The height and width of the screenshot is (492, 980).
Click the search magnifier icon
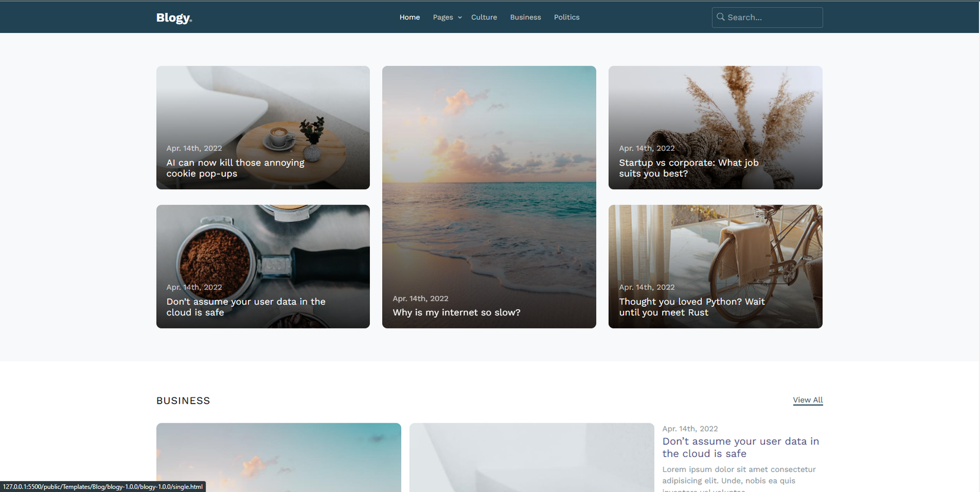coord(720,17)
